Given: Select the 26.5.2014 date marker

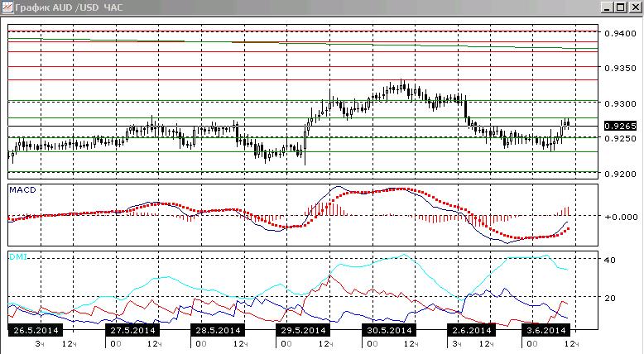Looking at the screenshot, I should (x=36, y=330).
